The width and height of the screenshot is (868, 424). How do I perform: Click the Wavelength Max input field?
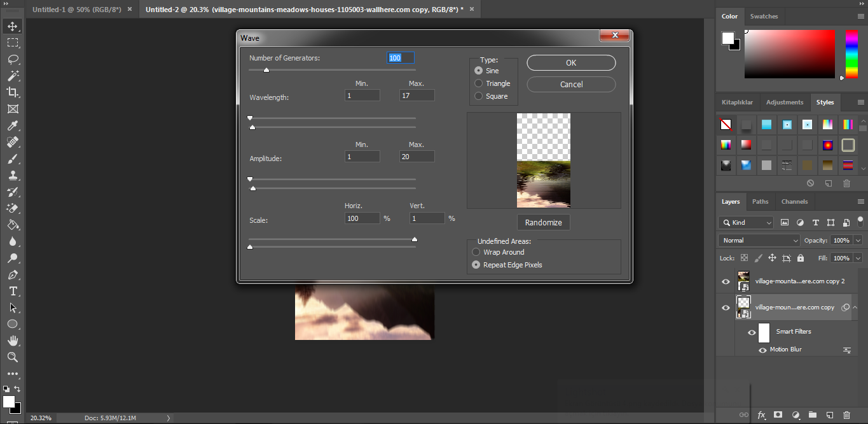point(417,95)
